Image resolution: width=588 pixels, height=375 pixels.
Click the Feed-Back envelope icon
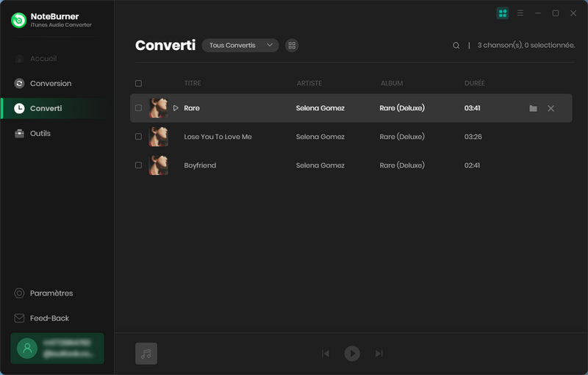click(x=19, y=318)
